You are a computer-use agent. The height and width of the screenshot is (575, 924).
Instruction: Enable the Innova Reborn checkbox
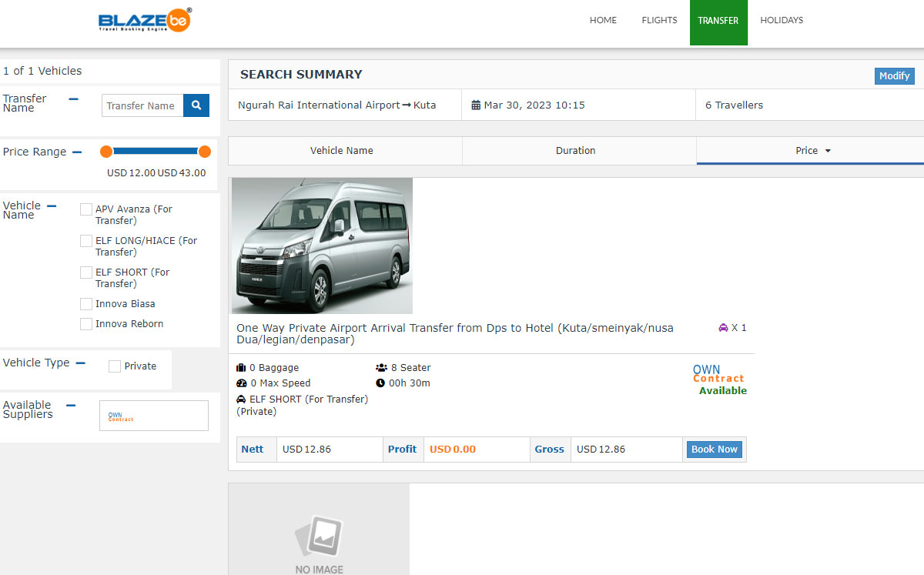tap(86, 324)
